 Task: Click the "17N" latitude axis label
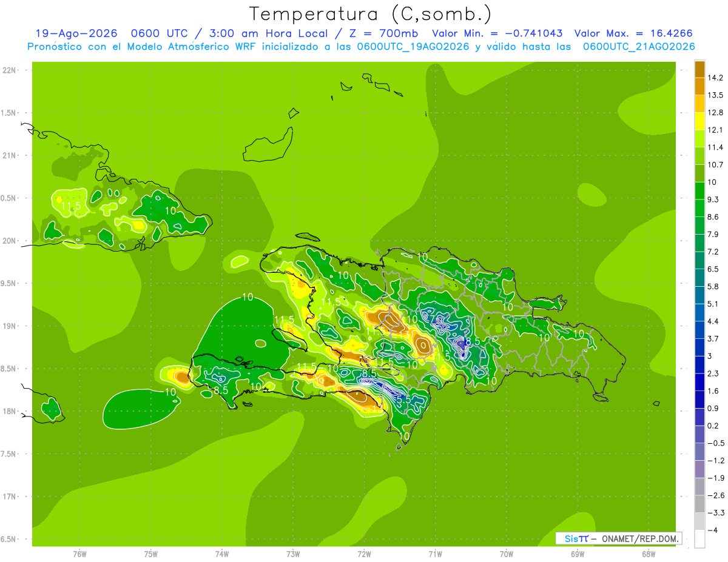(8, 497)
